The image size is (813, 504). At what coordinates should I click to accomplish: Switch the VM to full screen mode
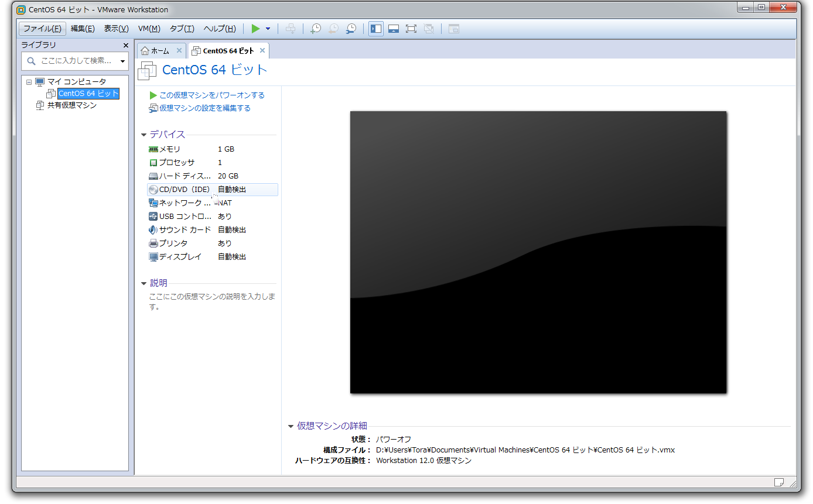(411, 28)
